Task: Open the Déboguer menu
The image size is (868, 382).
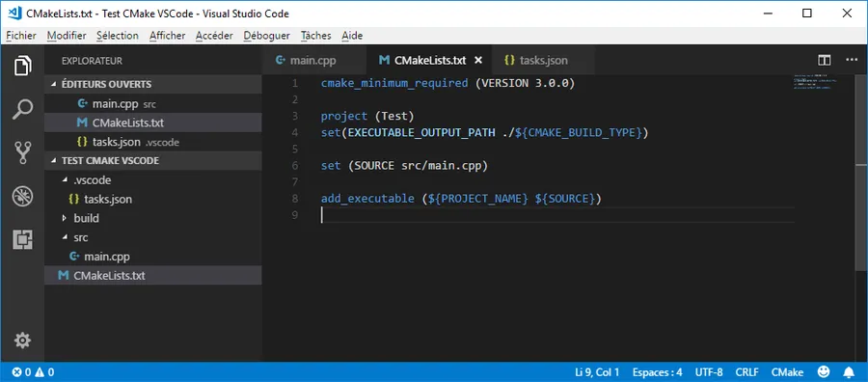Action: click(x=266, y=36)
